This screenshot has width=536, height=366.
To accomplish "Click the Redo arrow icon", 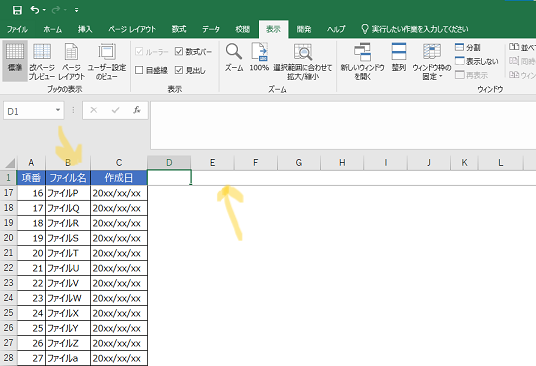I will pyautogui.click(x=56, y=10).
